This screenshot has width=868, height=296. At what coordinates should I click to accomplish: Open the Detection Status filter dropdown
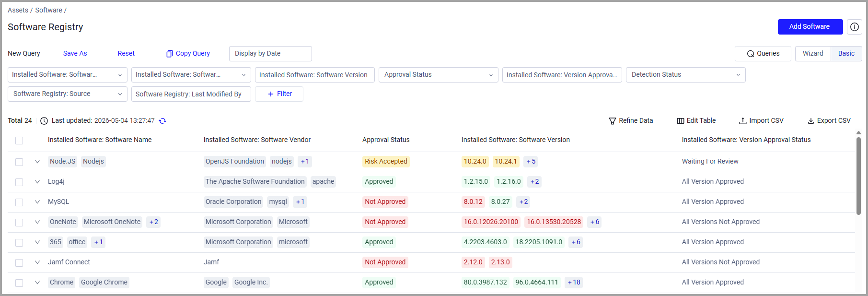click(x=686, y=75)
